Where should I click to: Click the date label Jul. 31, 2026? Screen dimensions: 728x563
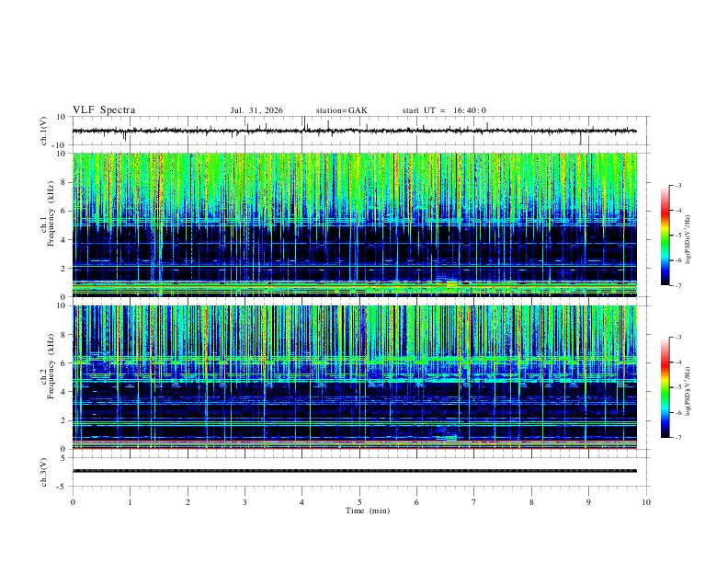tap(256, 110)
